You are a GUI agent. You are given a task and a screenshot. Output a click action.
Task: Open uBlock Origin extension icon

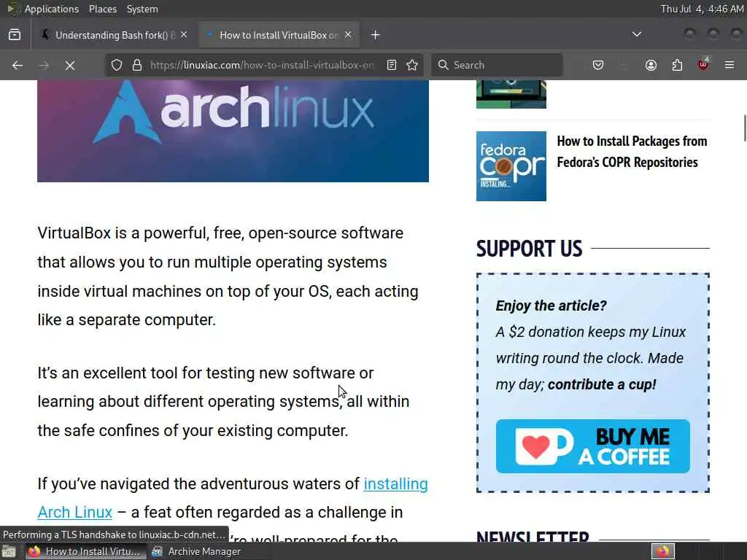click(703, 64)
